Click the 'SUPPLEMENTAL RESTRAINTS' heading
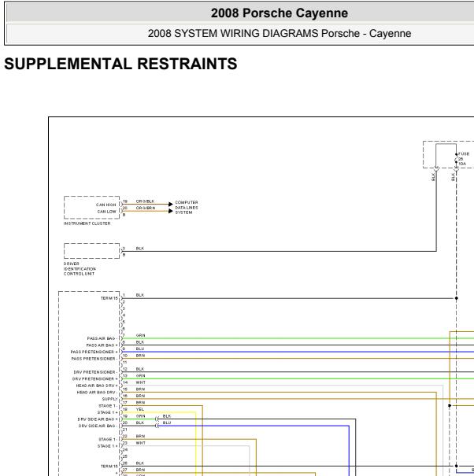Image resolution: width=474 pixels, height=476 pixels. (x=120, y=64)
